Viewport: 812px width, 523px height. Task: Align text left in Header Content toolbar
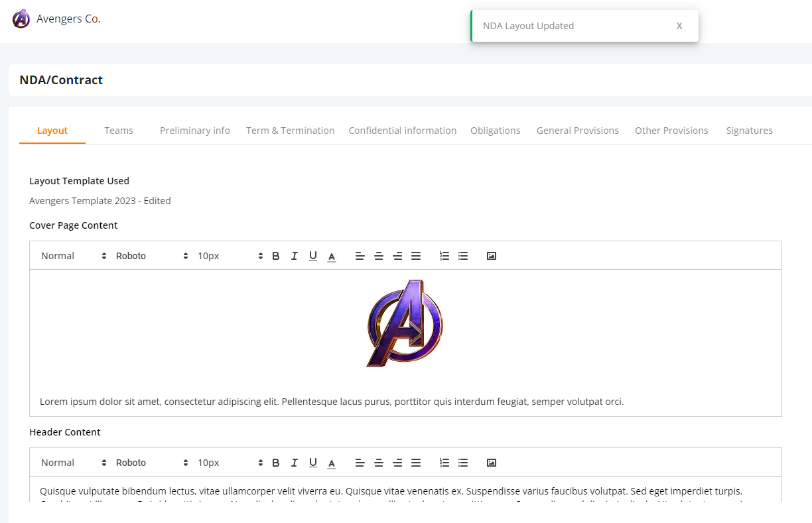coord(360,463)
